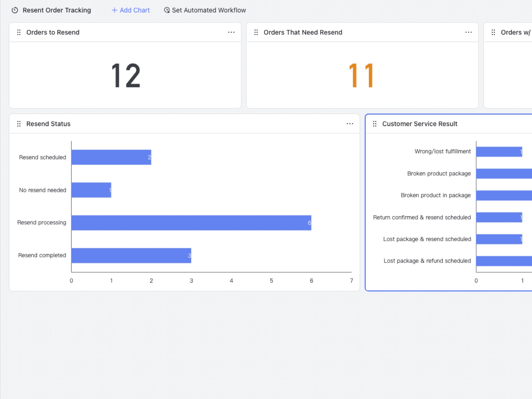This screenshot has height=399, width=532.
Task: Click the Add Chart plus icon
Action: [114, 10]
